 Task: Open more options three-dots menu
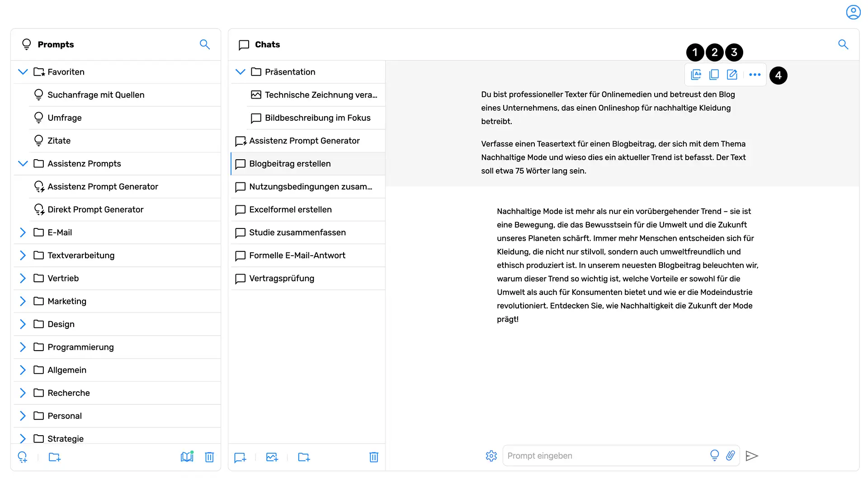[x=755, y=75]
